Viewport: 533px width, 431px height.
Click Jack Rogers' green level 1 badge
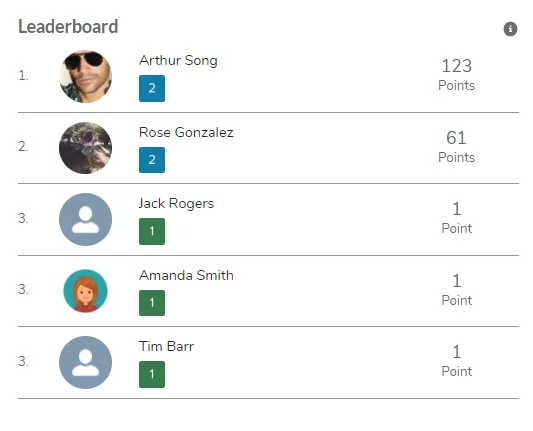[x=152, y=231]
